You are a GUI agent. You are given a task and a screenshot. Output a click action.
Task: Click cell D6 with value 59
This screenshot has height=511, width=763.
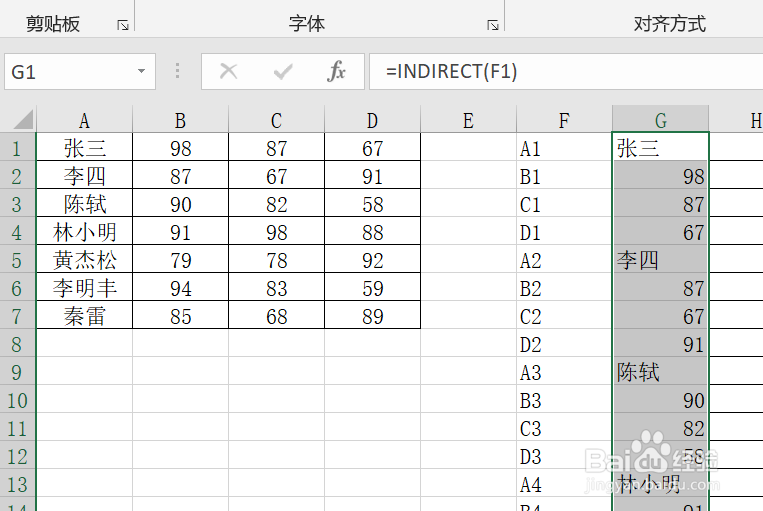tap(372, 287)
